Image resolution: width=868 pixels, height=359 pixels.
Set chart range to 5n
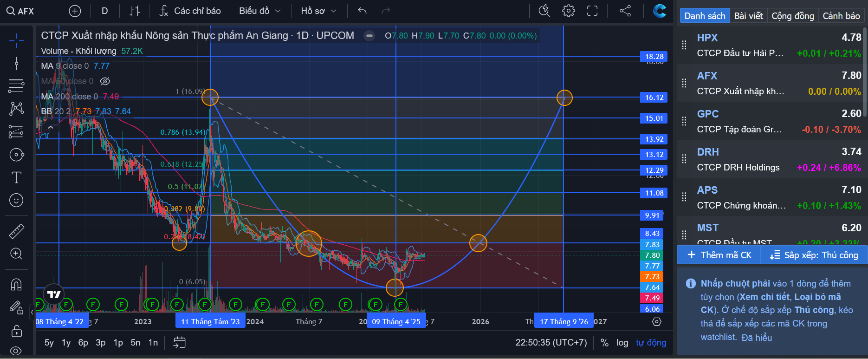135,343
